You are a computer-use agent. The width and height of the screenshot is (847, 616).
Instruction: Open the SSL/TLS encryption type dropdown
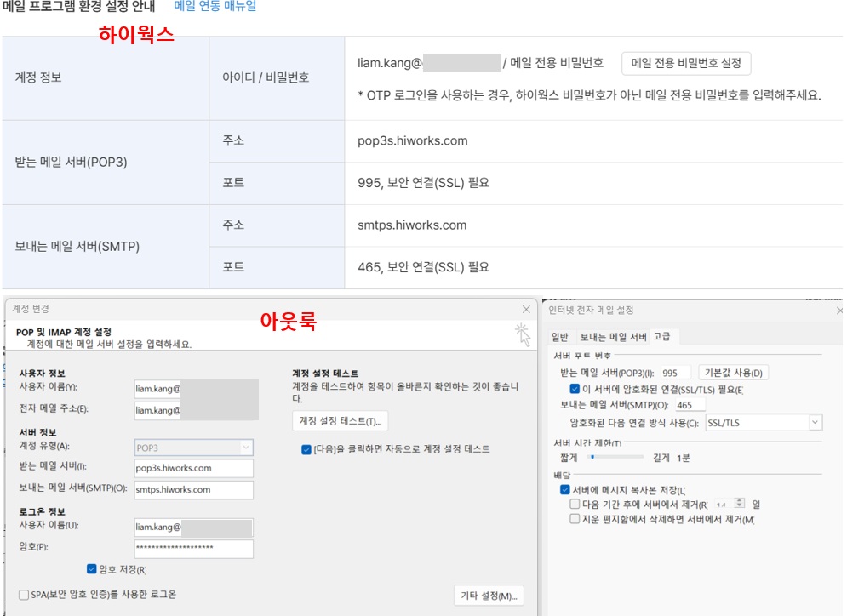(764, 422)
